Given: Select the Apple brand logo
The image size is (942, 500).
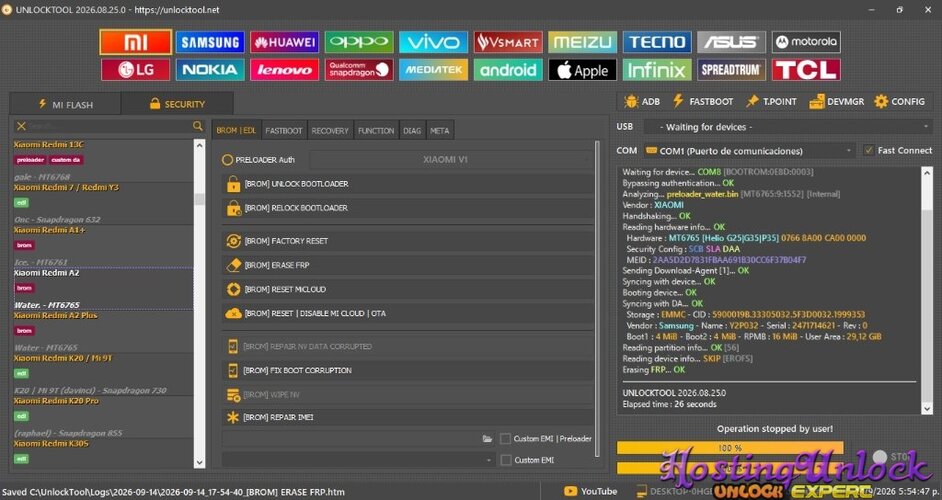Looking at the screenshot, I should (x=582, y=70).
